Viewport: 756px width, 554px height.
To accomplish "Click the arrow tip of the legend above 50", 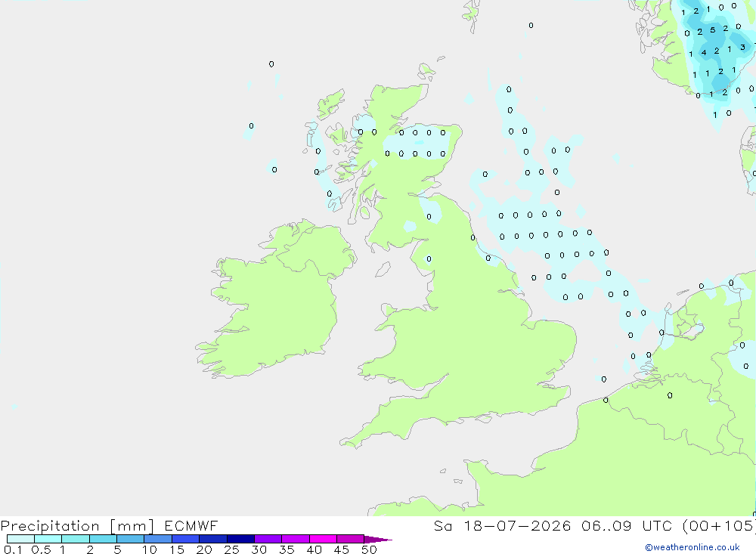I will pos(378,540).
